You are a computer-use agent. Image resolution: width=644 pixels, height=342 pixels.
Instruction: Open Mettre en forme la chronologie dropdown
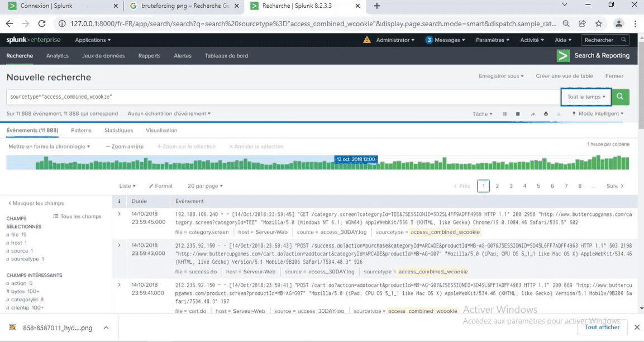click(49, 146)
